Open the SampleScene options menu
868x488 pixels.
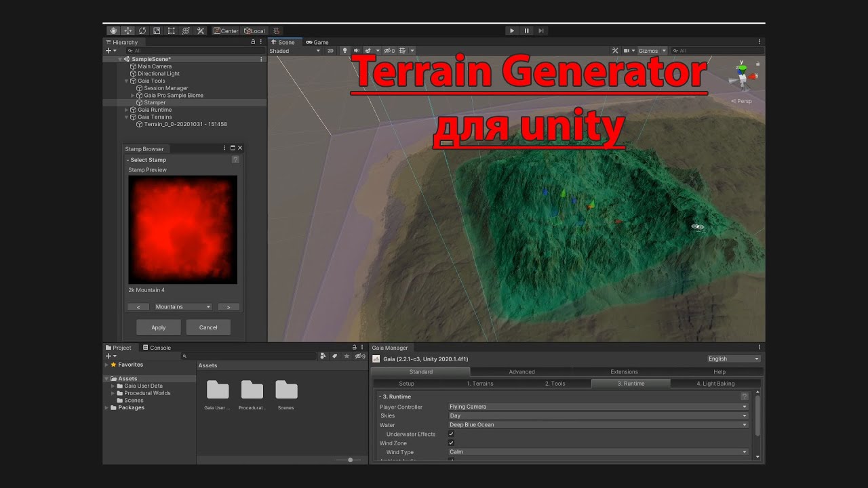pyautogui.click(x=262, y=60)
